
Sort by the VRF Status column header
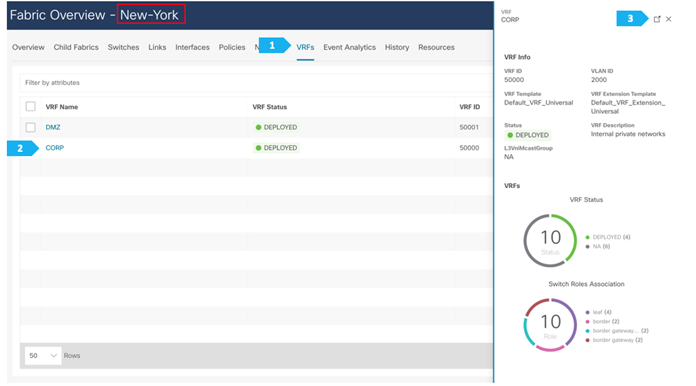coord(269,107)
